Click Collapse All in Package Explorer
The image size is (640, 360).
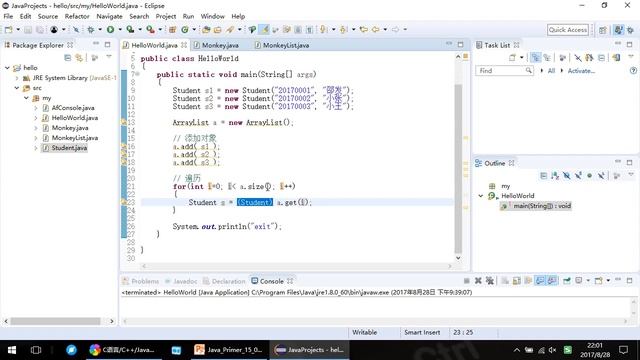[x=68, y=58]
